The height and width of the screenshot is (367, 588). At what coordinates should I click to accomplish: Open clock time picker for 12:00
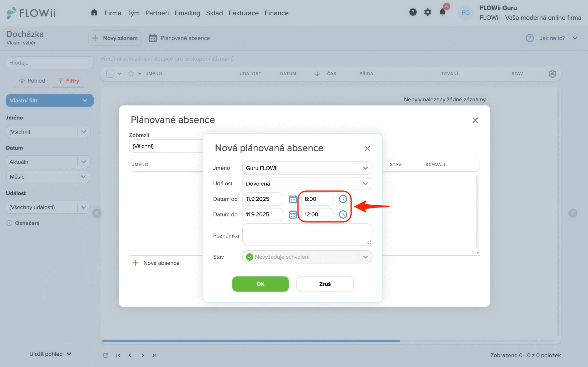pos(343,214)
